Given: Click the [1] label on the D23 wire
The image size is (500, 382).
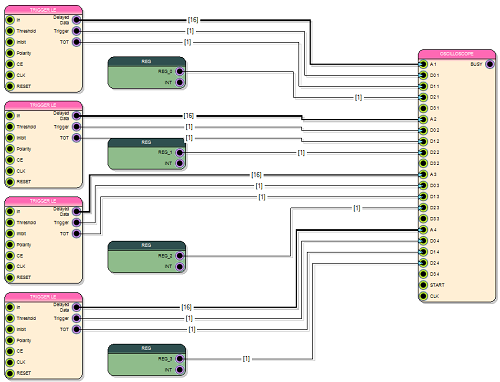Looking at the screenshot, I should pos(357,208).
